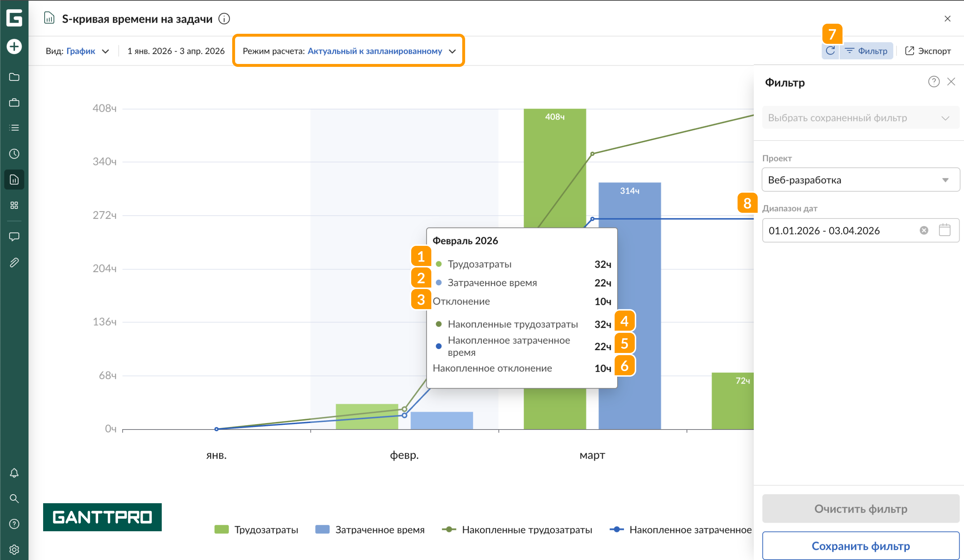Click the notifications bell icon
This screenshot has width=964, height=560.
click(14, 473)
